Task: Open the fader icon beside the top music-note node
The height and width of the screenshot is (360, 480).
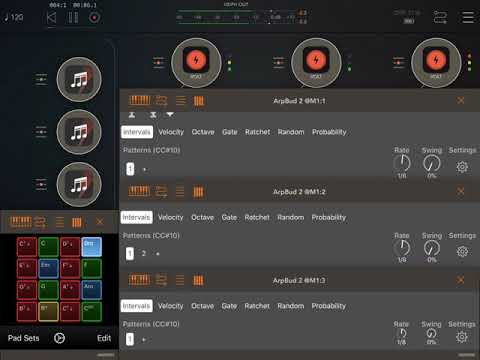Action: coord(41,79)
